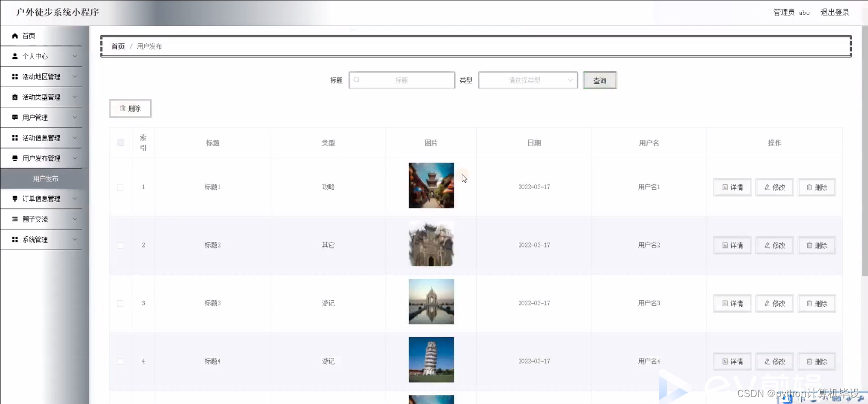Click the search icon in 标题 field
Viewport: 868px width, 404px height.
(x=357, y=80)
